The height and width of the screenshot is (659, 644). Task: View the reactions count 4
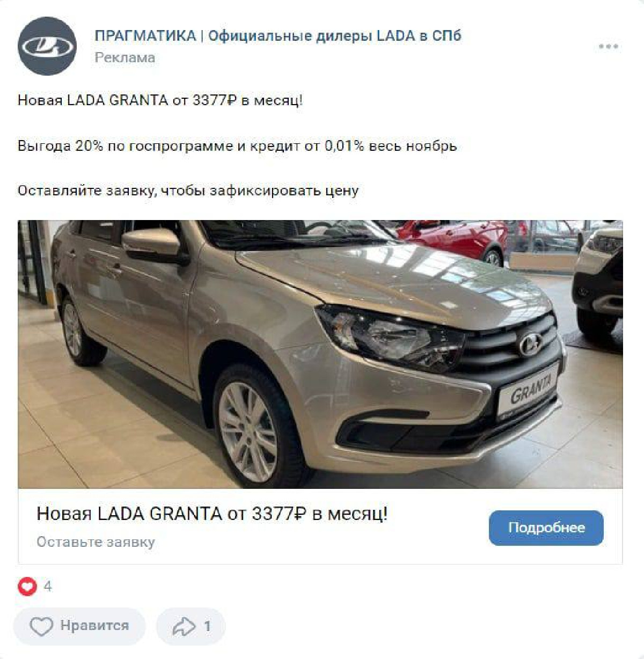48,586
